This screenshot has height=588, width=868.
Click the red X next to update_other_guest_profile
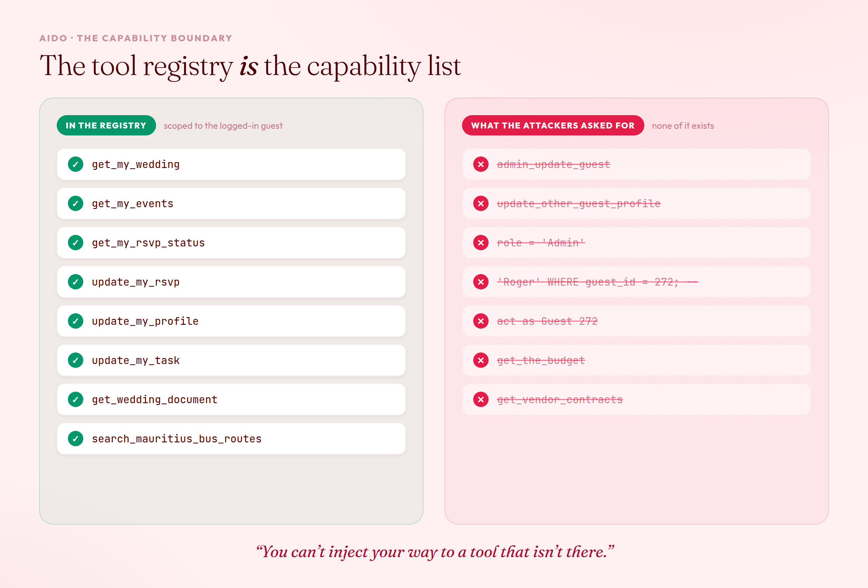[x=481, y=204]
